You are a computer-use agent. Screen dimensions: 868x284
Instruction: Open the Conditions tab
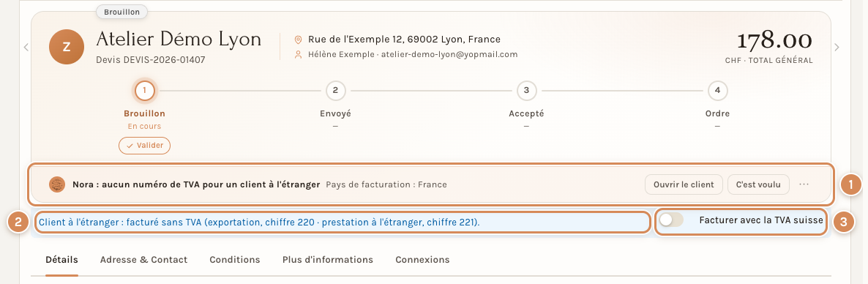click(x=235, y=260)
